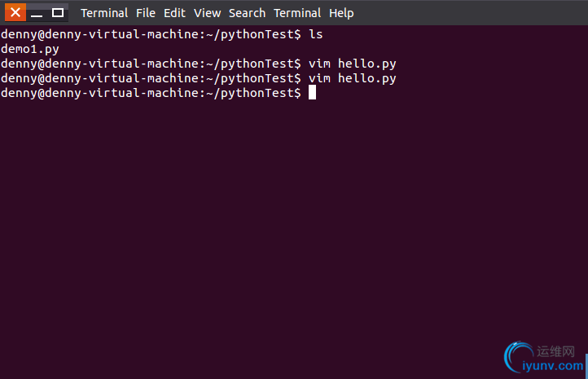Minimize the terminal window
This screenshot has height=379, width=588.
click(37, 12)
